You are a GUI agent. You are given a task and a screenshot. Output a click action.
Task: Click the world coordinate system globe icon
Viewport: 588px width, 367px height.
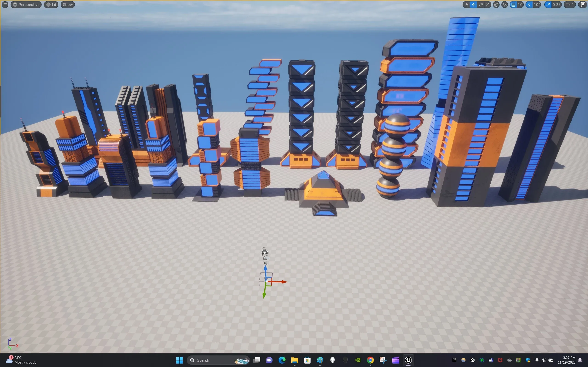496,5
